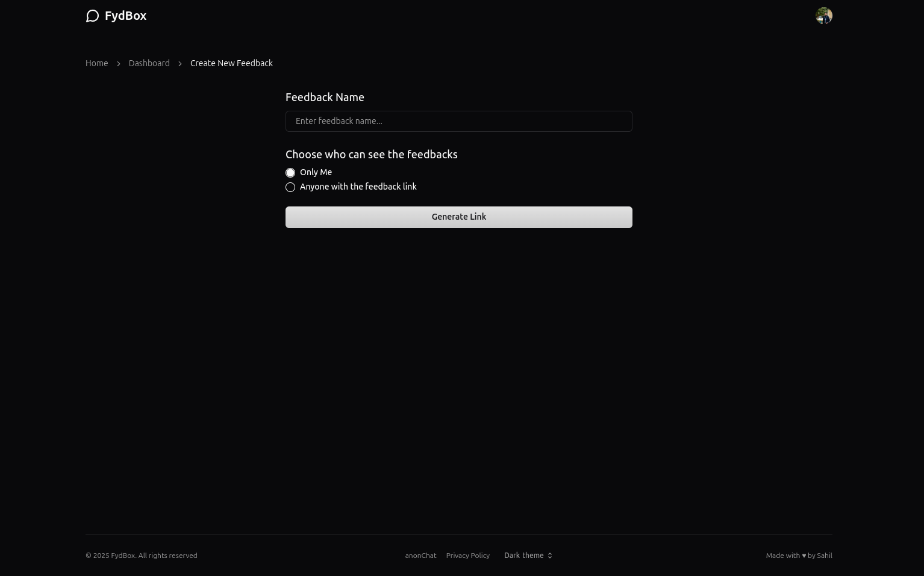924x576 pixels.
Task: Go to Home breadcrumb link
Action: [x=96, y=63]
